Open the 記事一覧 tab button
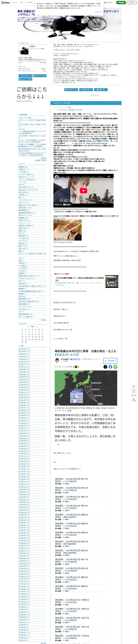This screenshot has width=138, height=644. tap(86, 90)
